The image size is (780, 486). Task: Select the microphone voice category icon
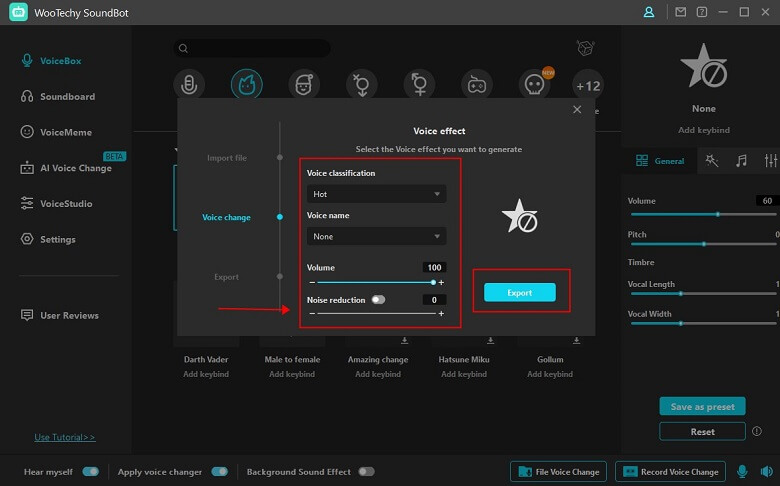click(188, 85)
